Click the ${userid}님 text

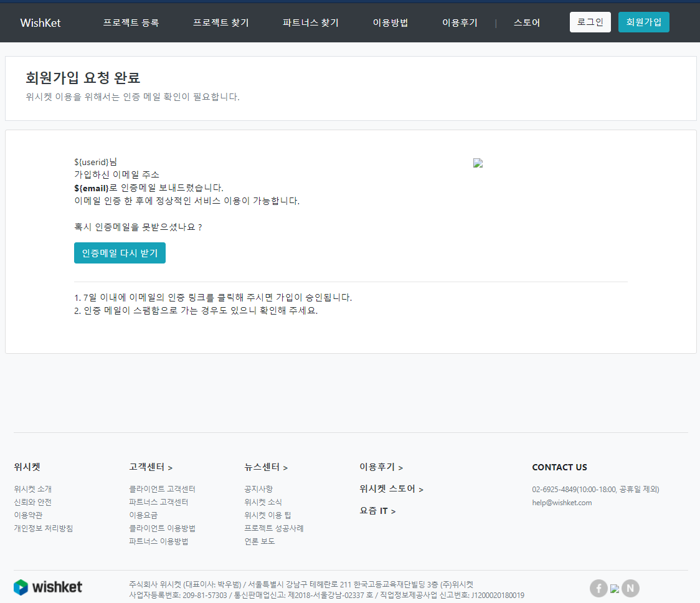[95, 162]
